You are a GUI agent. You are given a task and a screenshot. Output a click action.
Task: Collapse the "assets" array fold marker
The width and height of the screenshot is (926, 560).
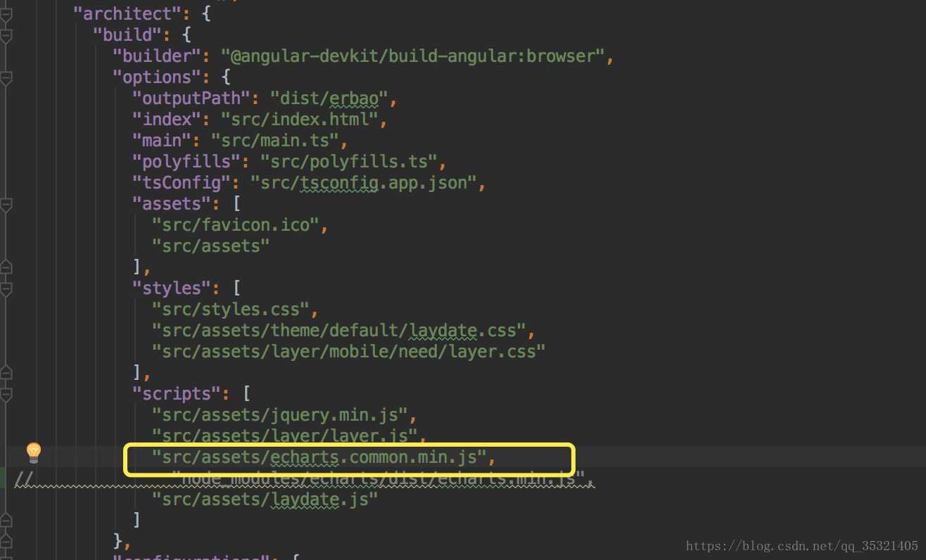6,204
